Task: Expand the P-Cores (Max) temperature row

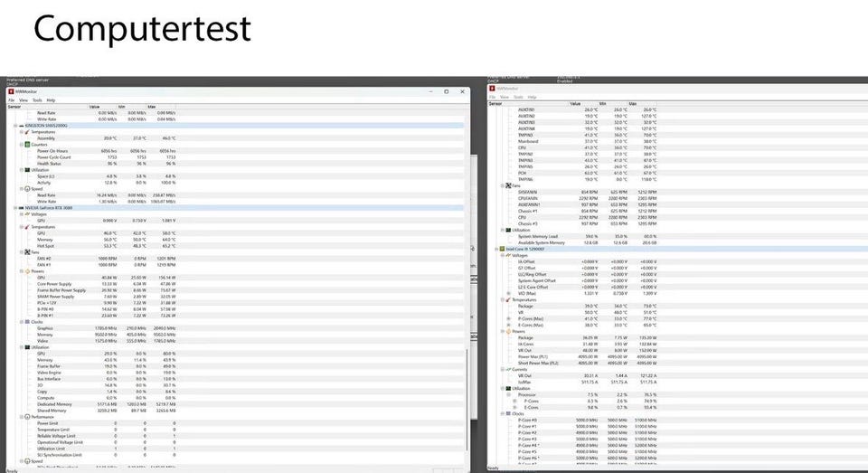Action: click(x=508, y=319)
